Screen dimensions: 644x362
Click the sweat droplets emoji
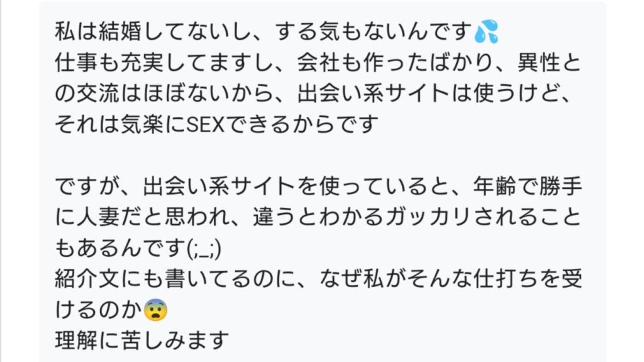tap(487, 31)
